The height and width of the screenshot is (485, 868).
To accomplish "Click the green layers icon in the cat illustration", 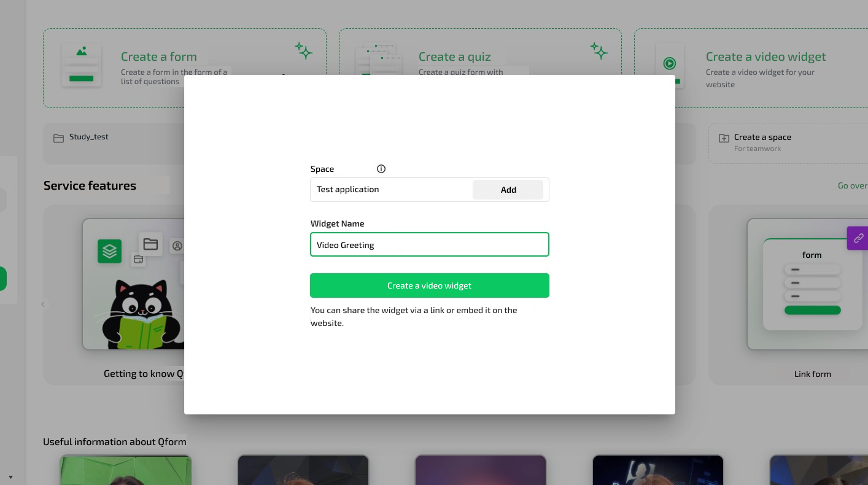I will point(109,251).
